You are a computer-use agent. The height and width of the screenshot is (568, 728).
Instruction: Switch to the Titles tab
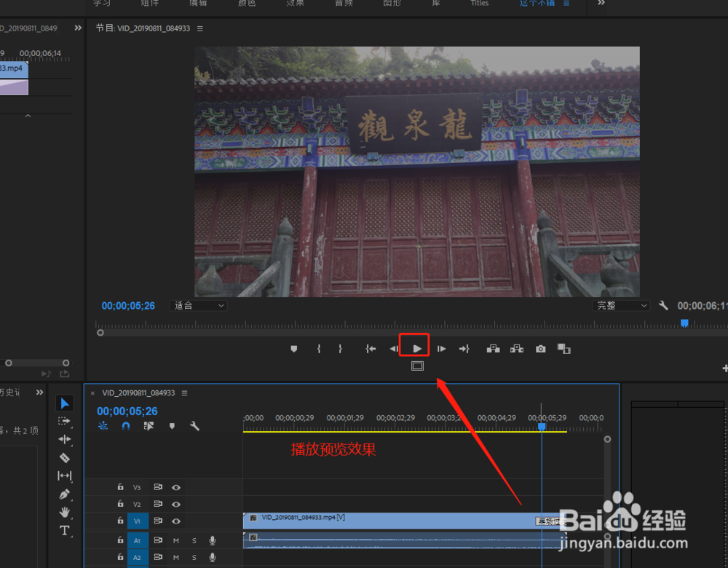(x=479, y=4)
